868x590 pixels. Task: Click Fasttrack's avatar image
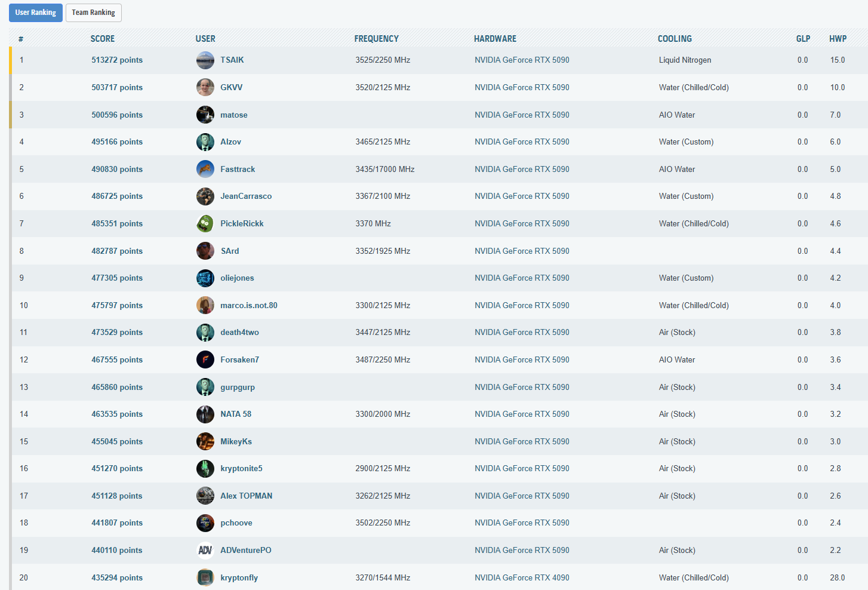(x=205, y=169)
